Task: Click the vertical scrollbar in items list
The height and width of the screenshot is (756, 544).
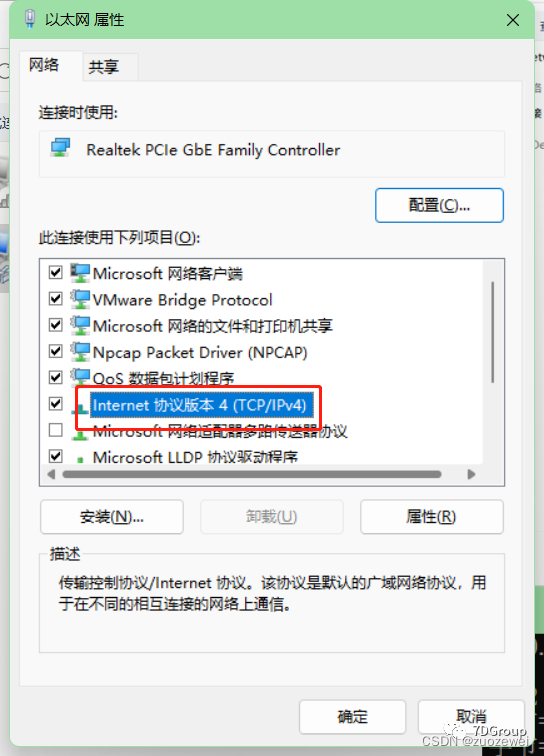Action: pos(492,332)
